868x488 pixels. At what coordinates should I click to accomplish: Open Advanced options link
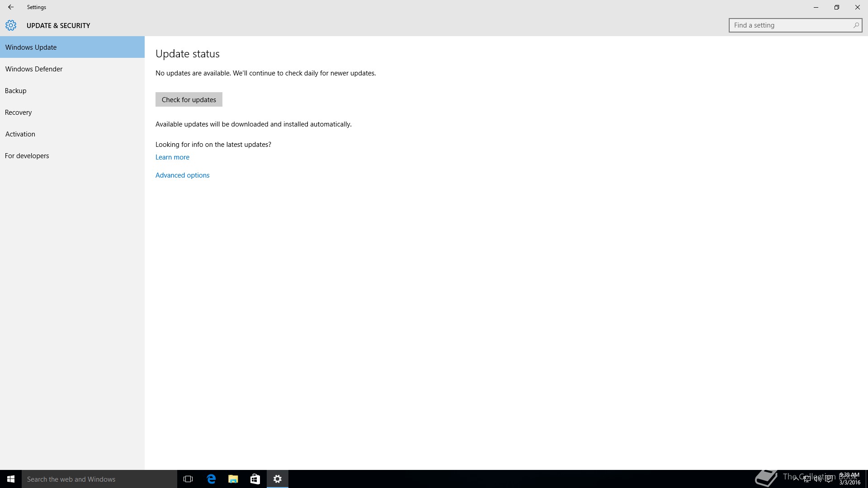[x=183, y=175]
